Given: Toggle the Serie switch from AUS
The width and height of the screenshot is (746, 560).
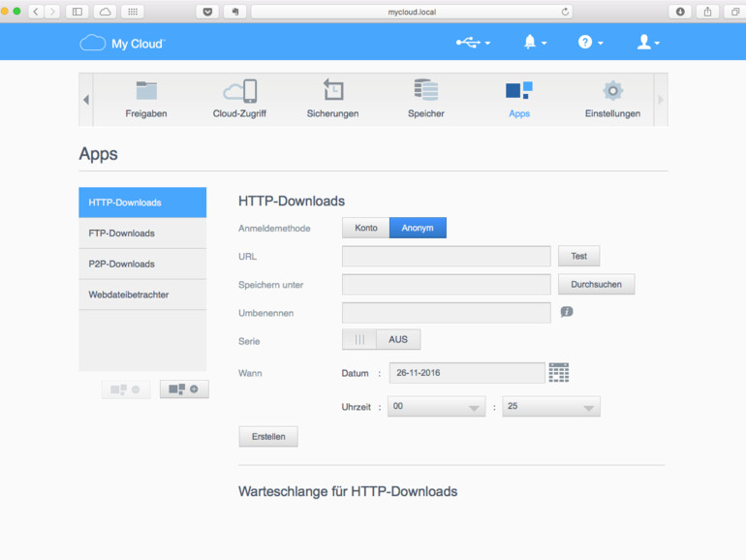Looking at the screenshot, I should (x=381, y=340).
